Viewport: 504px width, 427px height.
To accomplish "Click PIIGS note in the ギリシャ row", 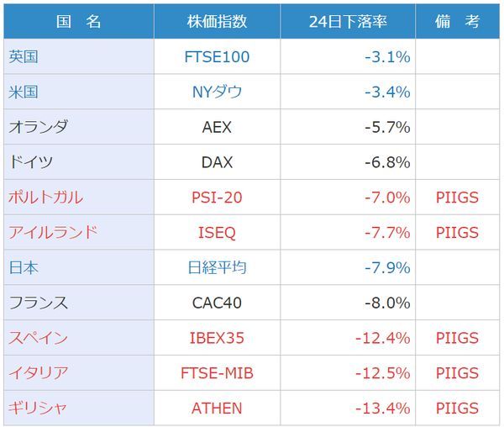I will (457, 409).
